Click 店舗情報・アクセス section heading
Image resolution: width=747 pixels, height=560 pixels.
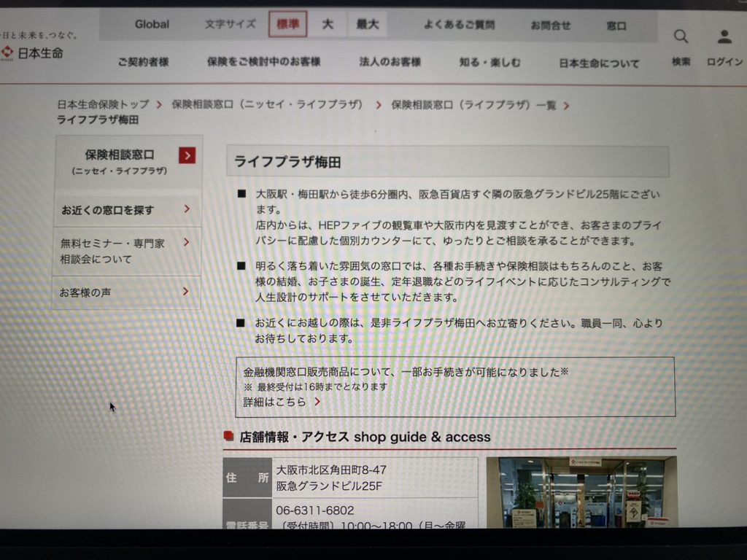point(365,437)
